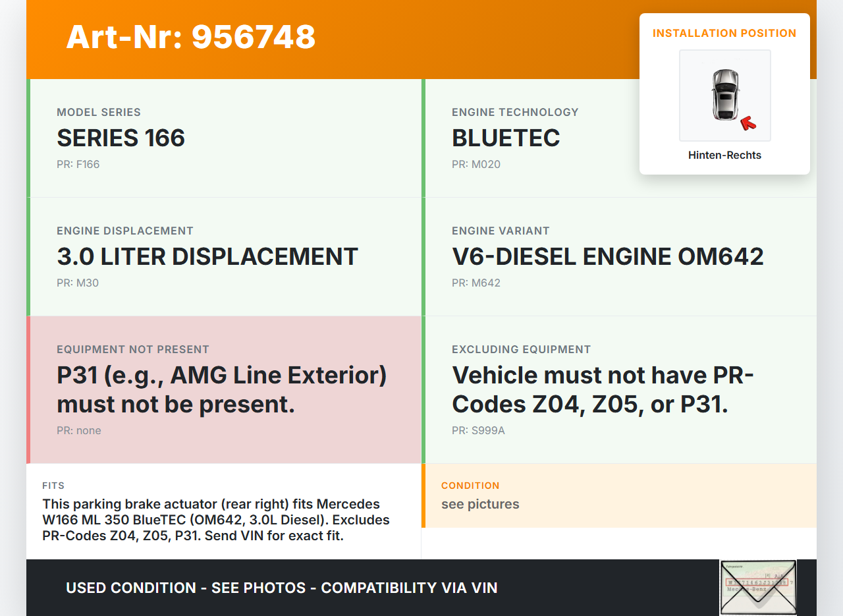Click the red arrow at car's rear right

pyautogui.click(x=748, y=123)
